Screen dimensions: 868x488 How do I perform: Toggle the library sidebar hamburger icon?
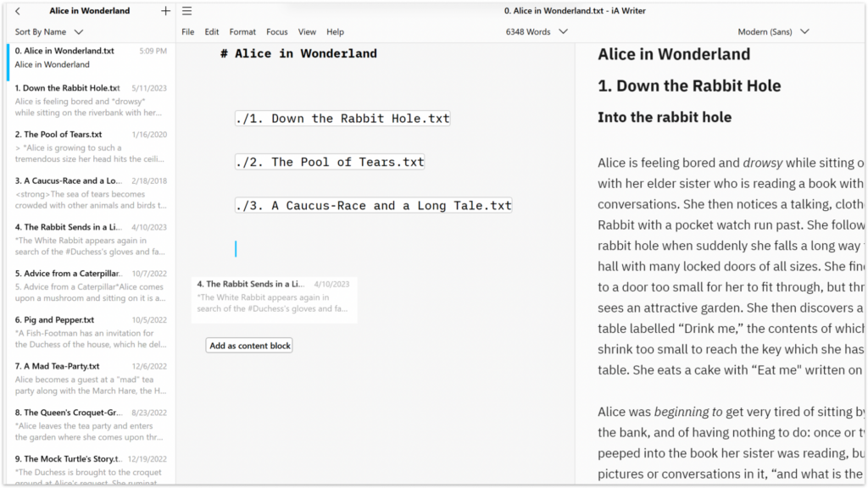pos(187,11)
